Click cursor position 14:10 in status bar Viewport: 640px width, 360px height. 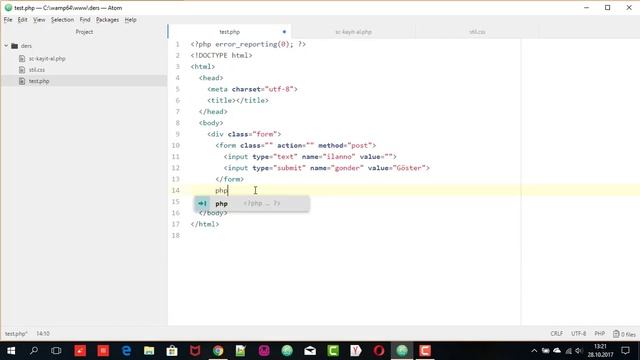[43, 334]
